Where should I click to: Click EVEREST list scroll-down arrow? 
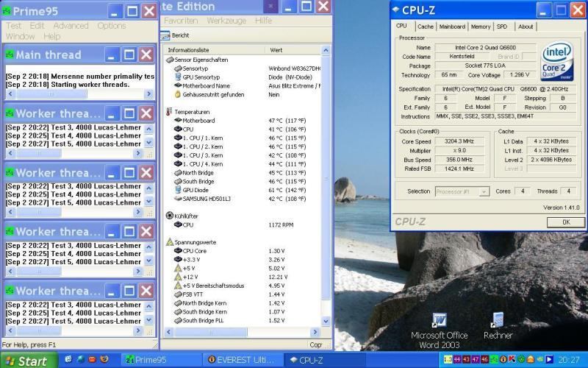[x=326, y=321]
